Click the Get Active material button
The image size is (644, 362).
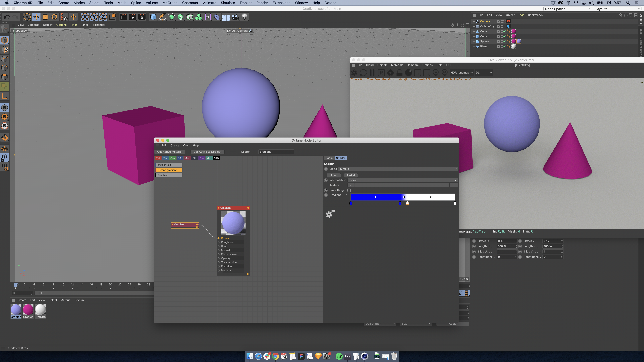click(x=170, y=152)
